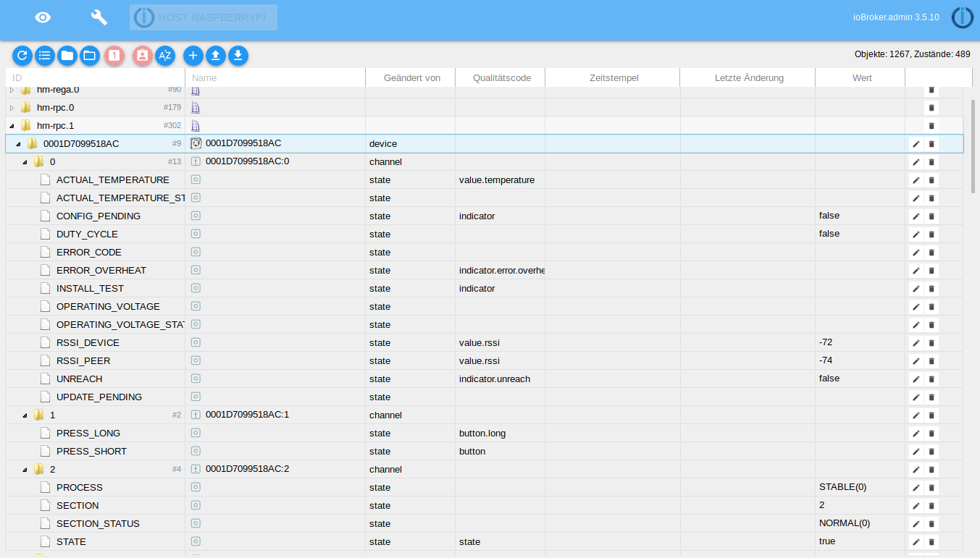Delete the SECTION object

tap(931, 506)
